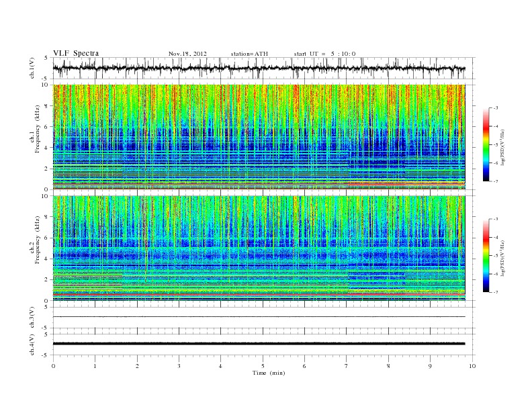Click the '4' kHz tick on ch.2 frequency axis

click(x=46, y=259)
